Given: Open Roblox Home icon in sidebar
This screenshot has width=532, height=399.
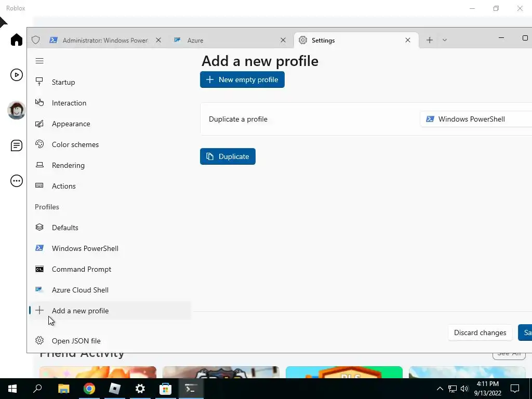Looking at the screenshot, I should pyautogui.click(x=16, y=39).
